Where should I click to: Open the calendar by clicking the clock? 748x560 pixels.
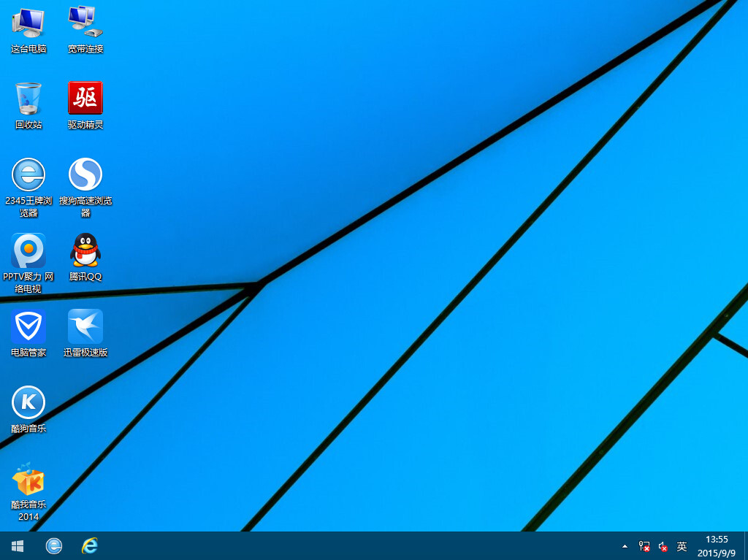(719, 545)
